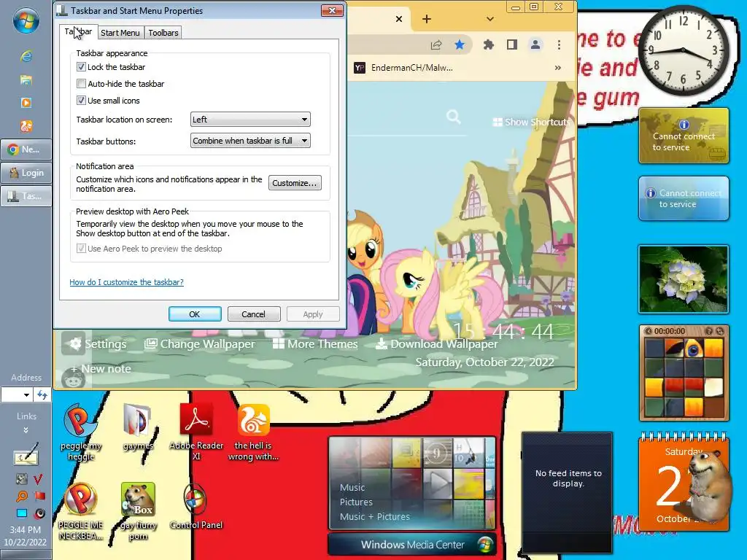Click Show Shortcuts on the new tab page
The width and height of the screenshot is (747, 560).
(531, 122)
